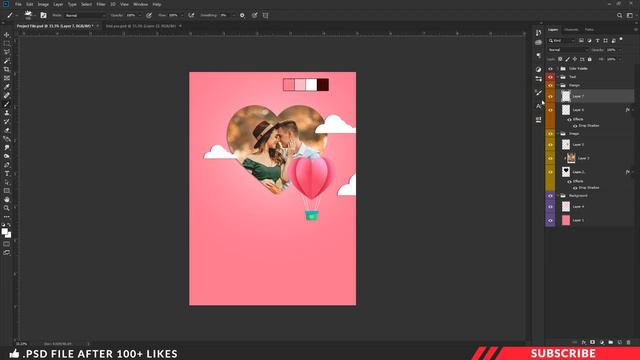Select the Eraser tool
Viewport: 640px width, 360px height.
point(7,130)
